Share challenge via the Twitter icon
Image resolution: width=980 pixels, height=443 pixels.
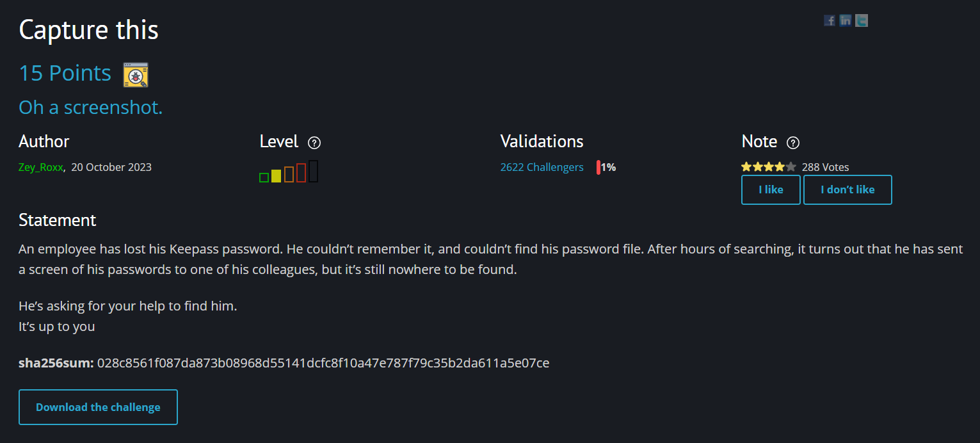point(862,20)
